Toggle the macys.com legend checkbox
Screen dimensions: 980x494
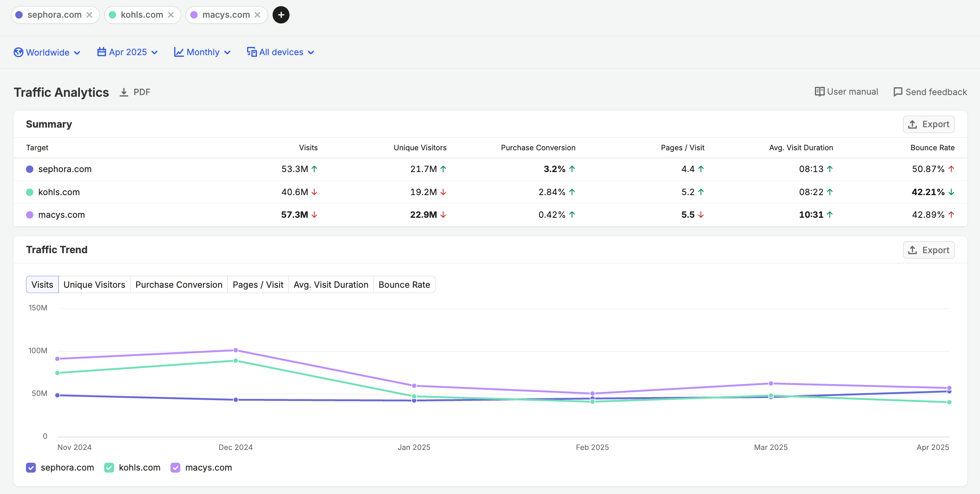point(175,468)
